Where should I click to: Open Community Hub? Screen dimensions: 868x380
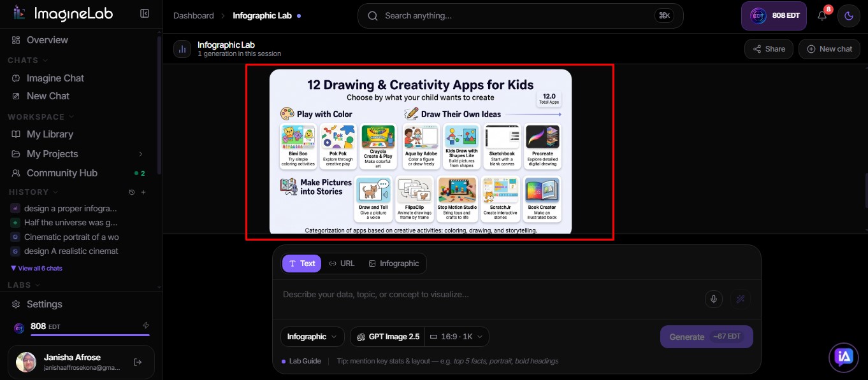click(55, 173)
